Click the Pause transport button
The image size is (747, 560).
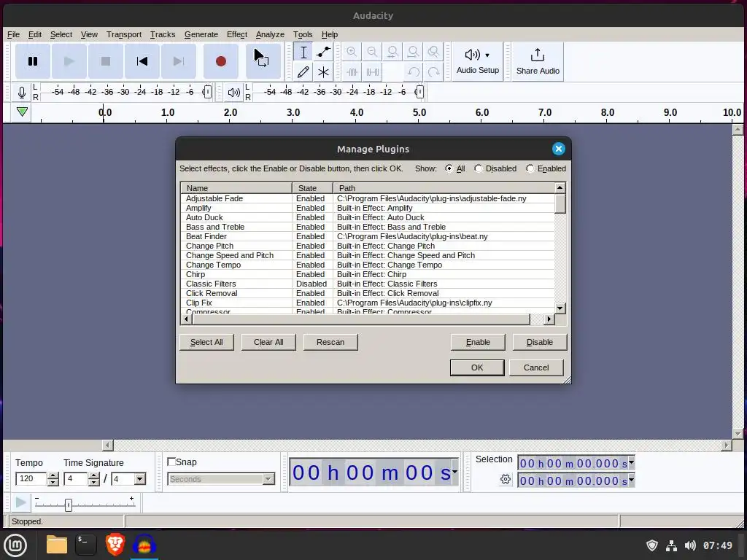(x=32, y=61)
